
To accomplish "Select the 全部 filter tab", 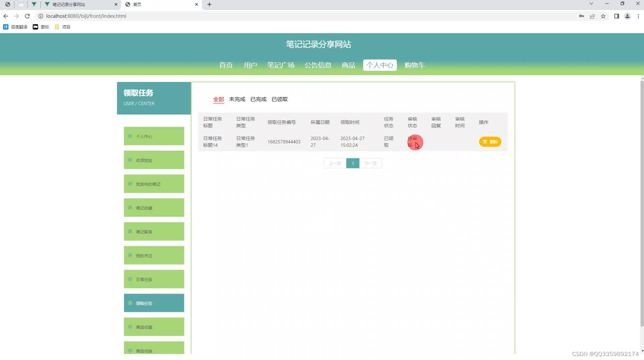I will pos(219,99).
